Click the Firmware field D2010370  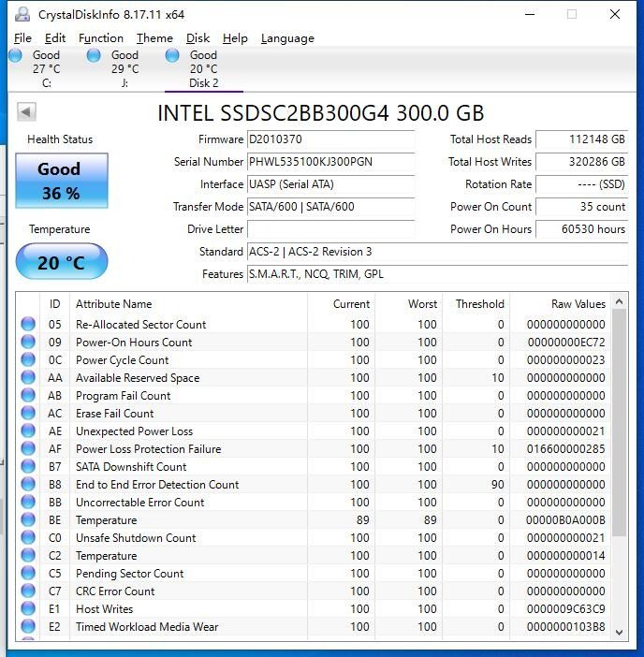click(x=331, y=139)
